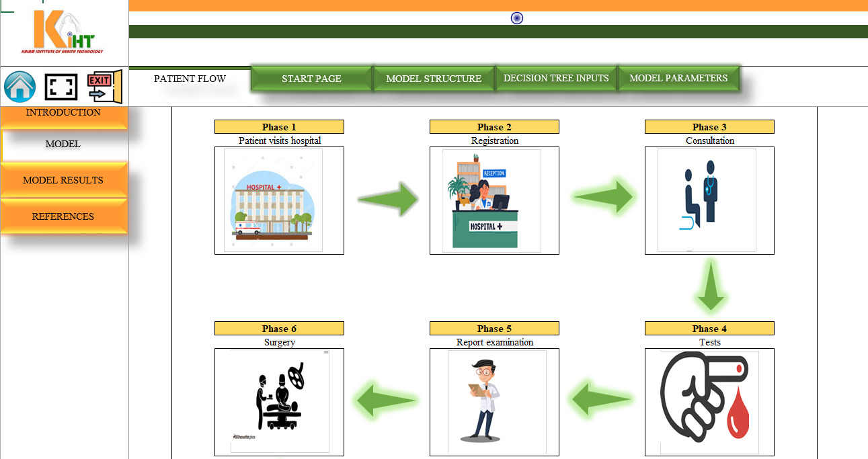The width and height of the screenshot is (868, 459).
Task: Click the Exit door icon
Action: click(105, 87)
